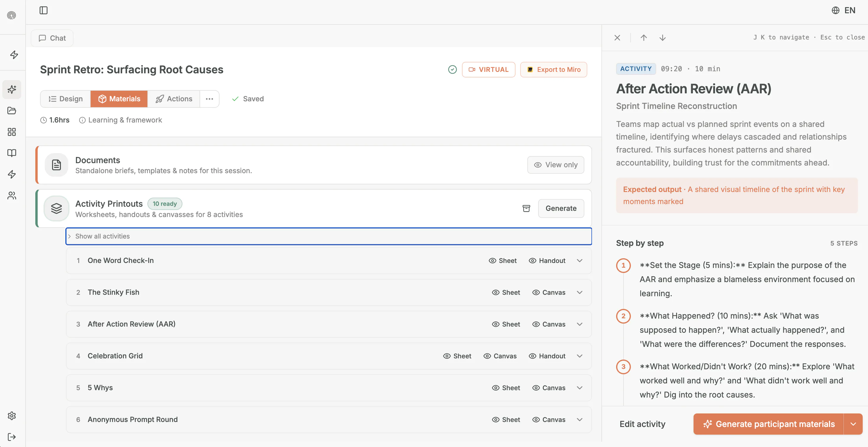Click the archive icon beside Generate
The width and height of the screenshot is (868, 447).
pyautogui.click(x=526, y=208)
